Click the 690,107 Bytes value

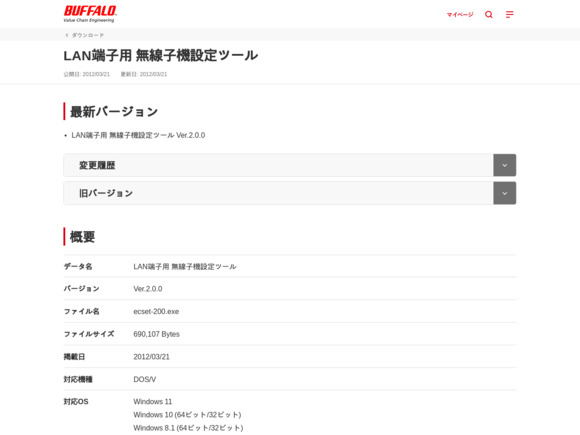point(156,334)
